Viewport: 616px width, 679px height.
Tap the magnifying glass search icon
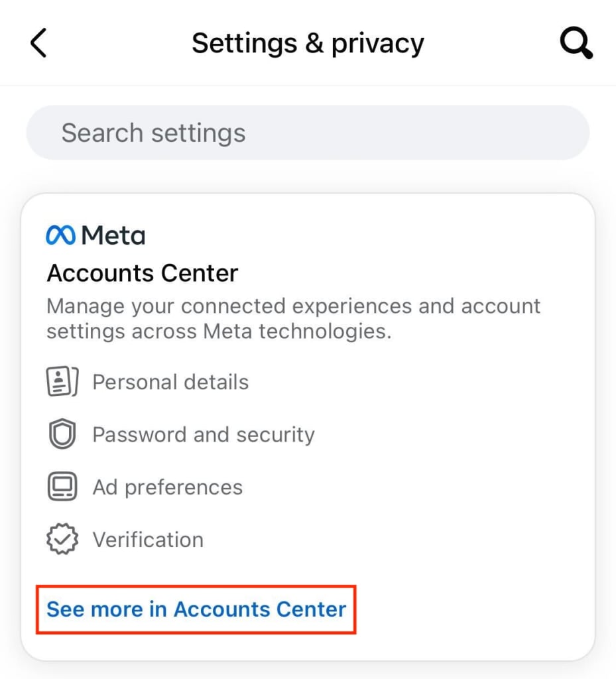click(575, 44)
